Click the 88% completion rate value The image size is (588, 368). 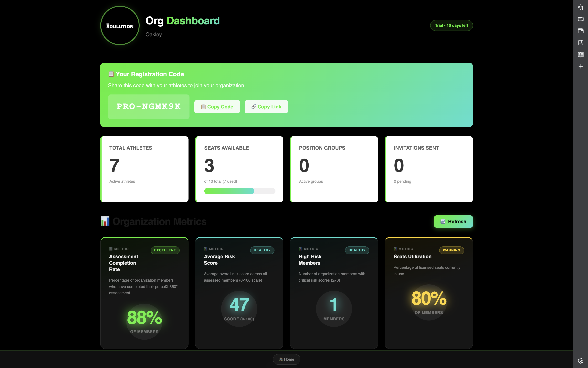point(144,318)
